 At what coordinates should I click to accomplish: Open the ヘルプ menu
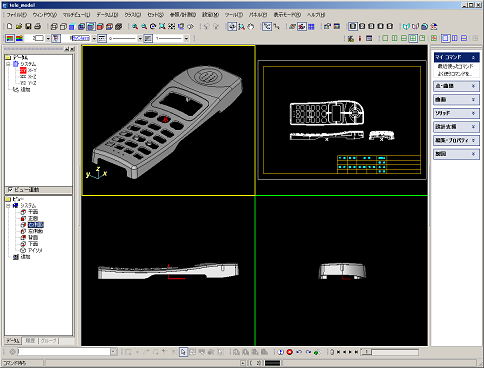[316, 15]
